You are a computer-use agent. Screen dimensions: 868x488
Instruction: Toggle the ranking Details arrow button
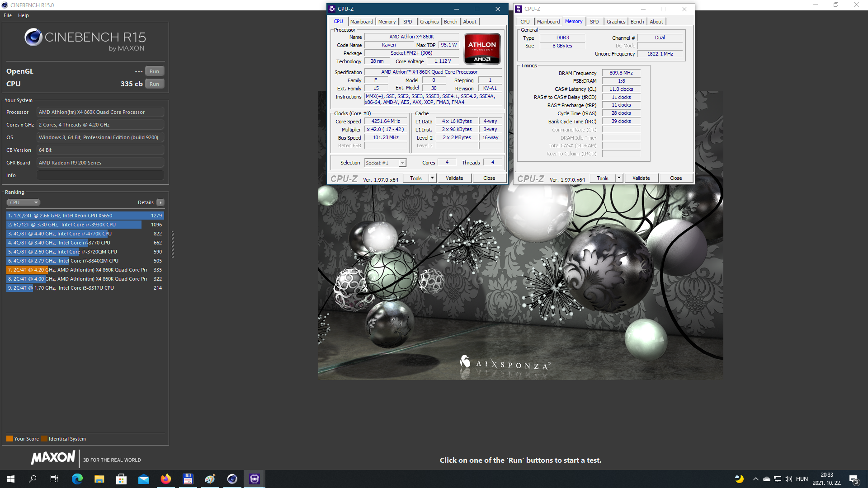(160, 202)
